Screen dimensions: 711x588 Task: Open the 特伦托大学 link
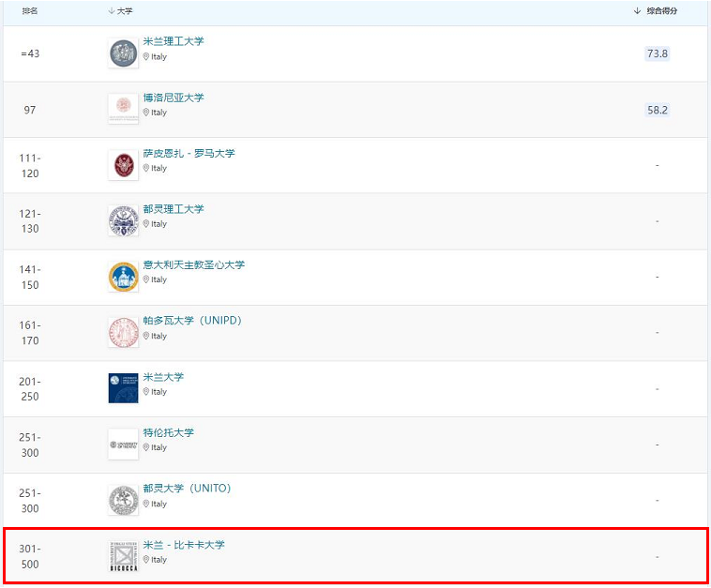[168, 432]
